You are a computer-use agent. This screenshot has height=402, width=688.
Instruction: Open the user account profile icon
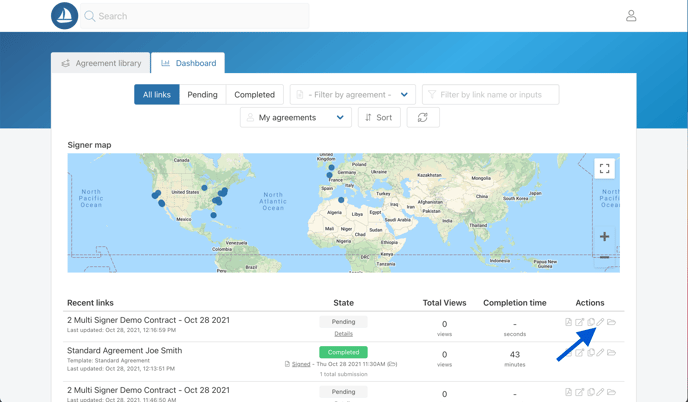tap(631, 16)
